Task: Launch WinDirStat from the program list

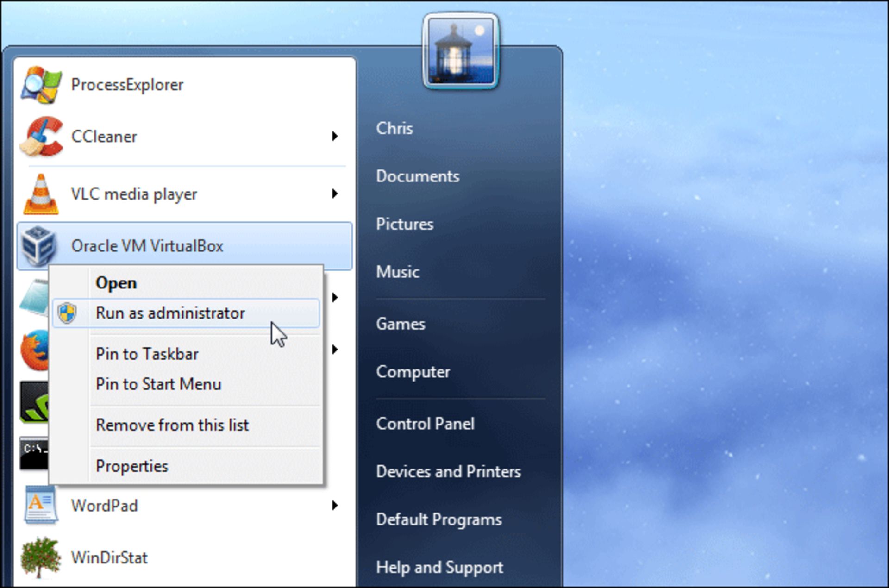Action: (184, 557)
